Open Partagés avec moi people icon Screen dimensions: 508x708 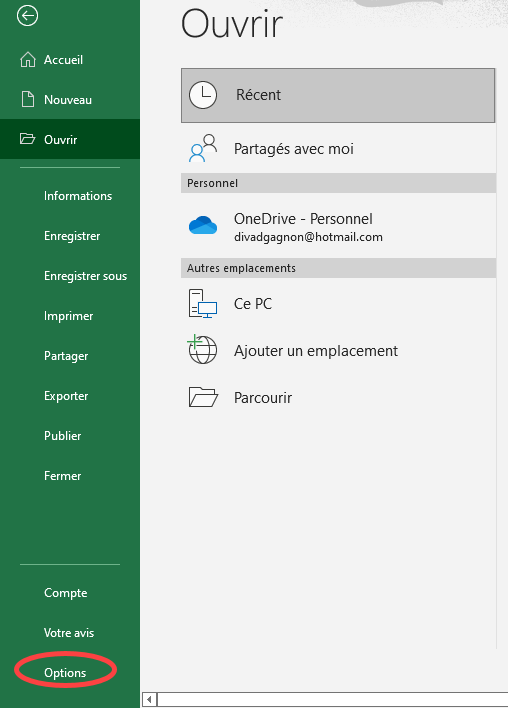pos(203,148)
